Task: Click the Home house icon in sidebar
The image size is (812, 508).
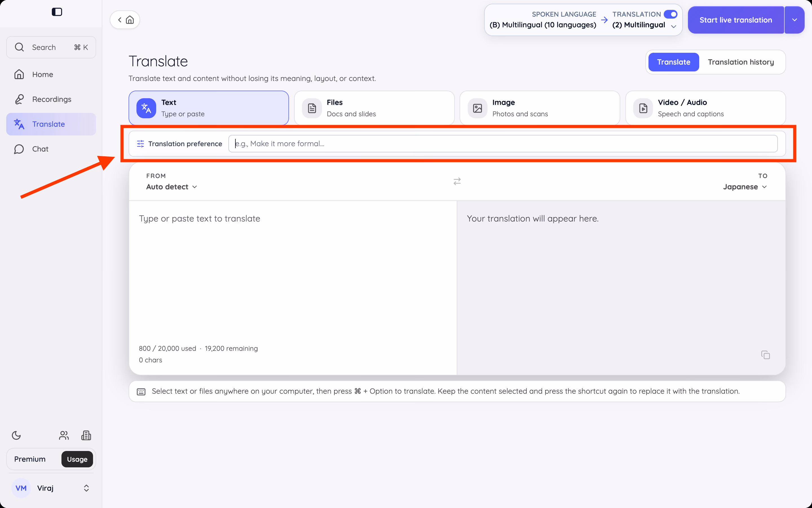Action: tap(19, 74)
